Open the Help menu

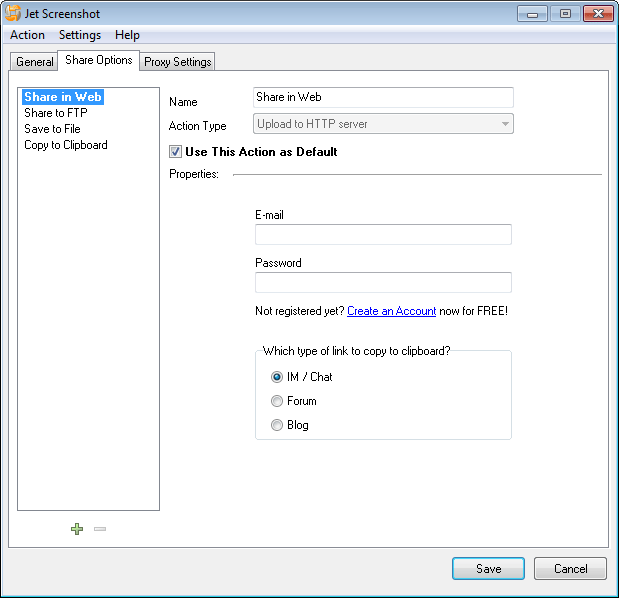tap(128, 35)
